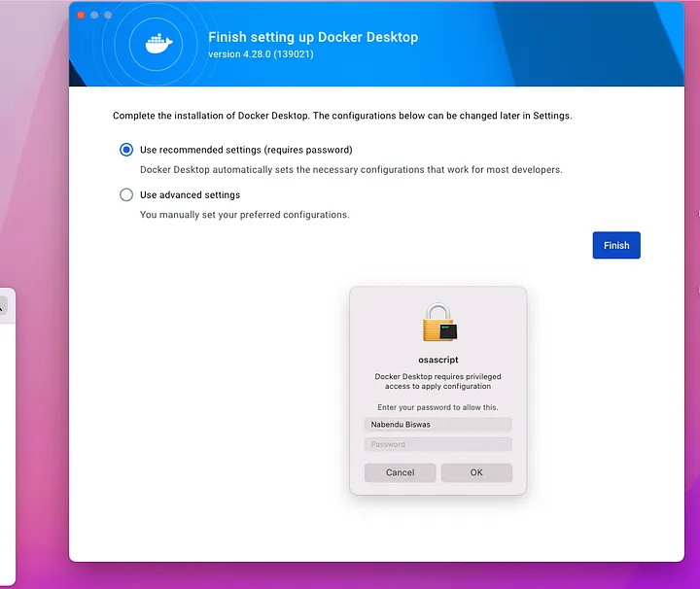Click the Nabendu Biswas username field
The width and height of the screenshot is (700, 589).
(x=437, y=425)
